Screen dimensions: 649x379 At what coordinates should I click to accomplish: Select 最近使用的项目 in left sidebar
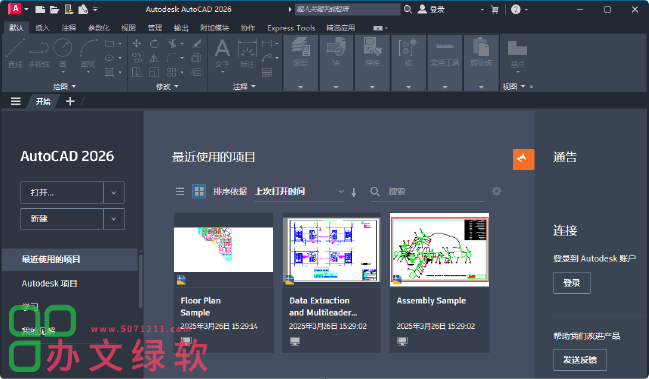click(70, 259)
